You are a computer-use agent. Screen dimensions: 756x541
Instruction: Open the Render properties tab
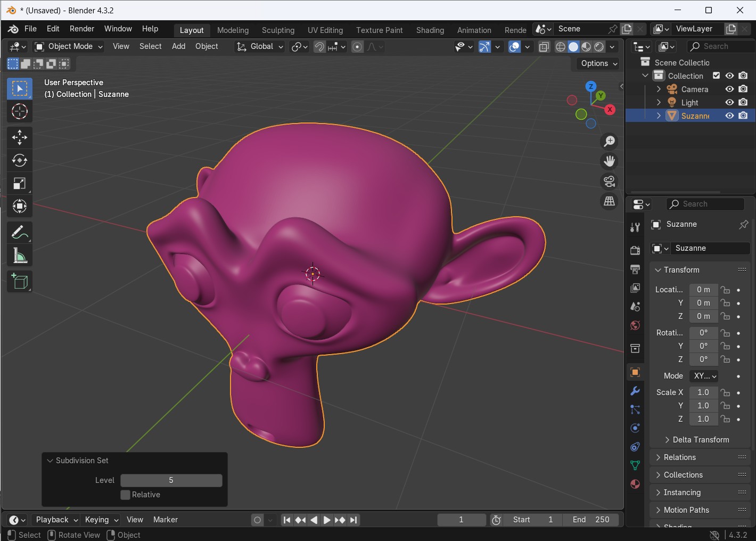(x=635, y=250)
